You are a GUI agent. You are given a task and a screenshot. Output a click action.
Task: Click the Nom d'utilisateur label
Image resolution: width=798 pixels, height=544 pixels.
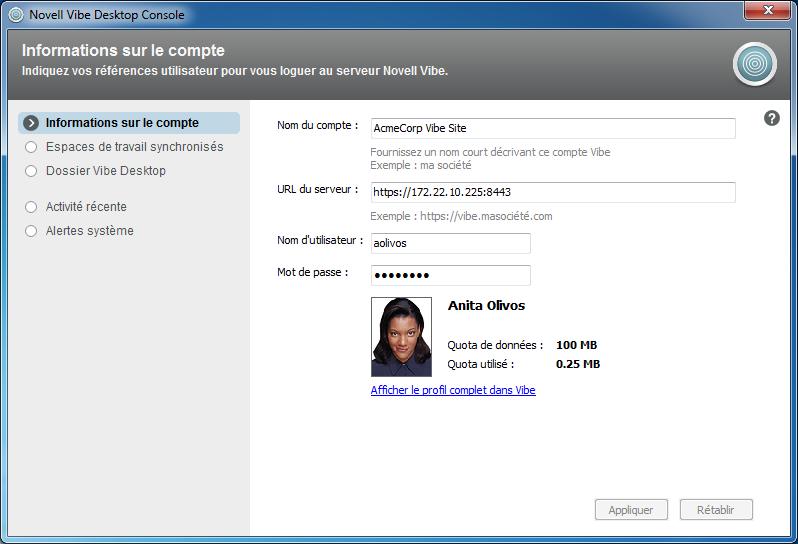click(x=320, y=240)
